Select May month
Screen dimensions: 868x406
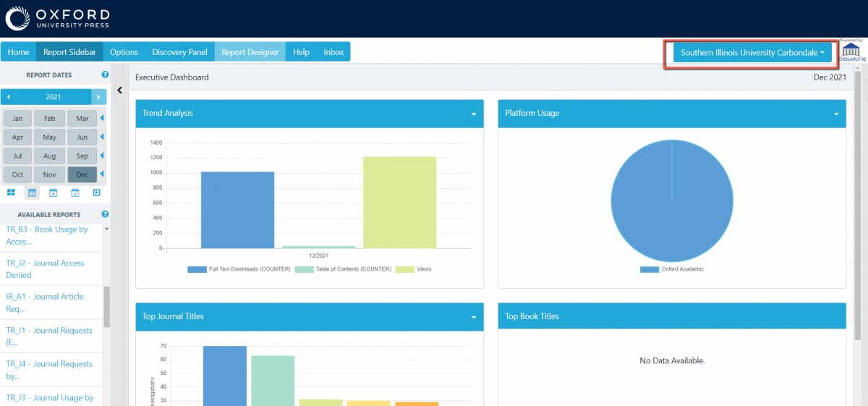(50, 137)
